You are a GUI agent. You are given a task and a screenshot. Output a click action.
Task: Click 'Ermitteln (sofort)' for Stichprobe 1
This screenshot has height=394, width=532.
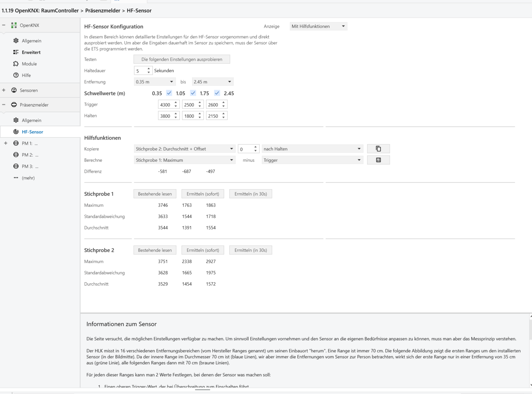coord(203,194)
